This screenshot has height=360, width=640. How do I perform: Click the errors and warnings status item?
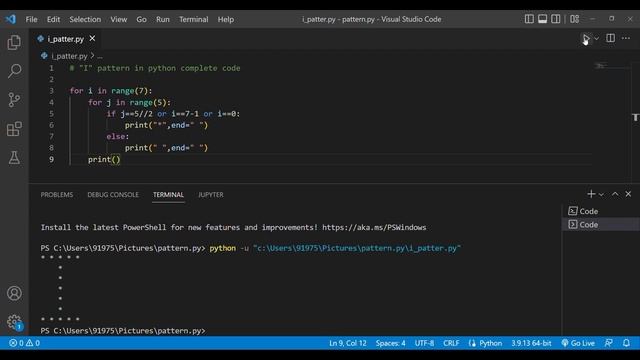click(24, 343)
